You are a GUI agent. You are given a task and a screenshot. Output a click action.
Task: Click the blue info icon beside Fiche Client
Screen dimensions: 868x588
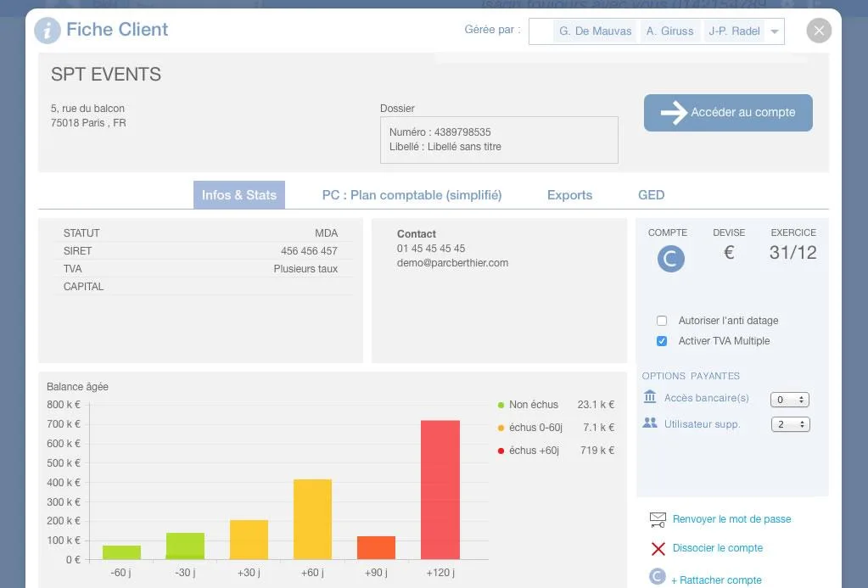[x=48, y=31]
